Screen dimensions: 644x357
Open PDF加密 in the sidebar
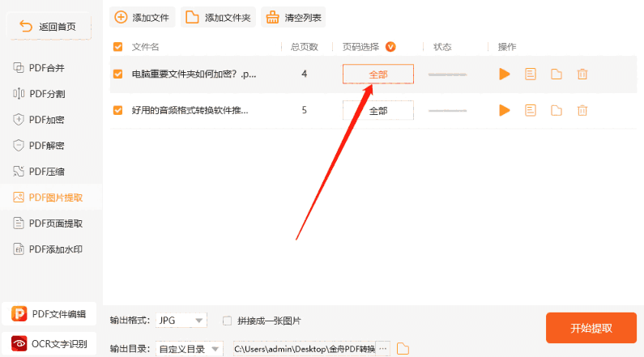pyautogui.click(x=39, y=120)
